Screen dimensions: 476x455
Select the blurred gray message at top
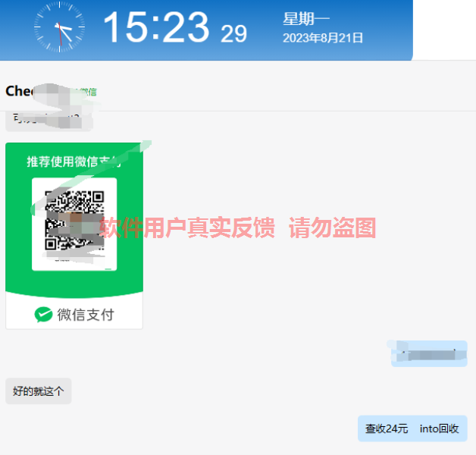pyautogui.click(x=49, y=121)
